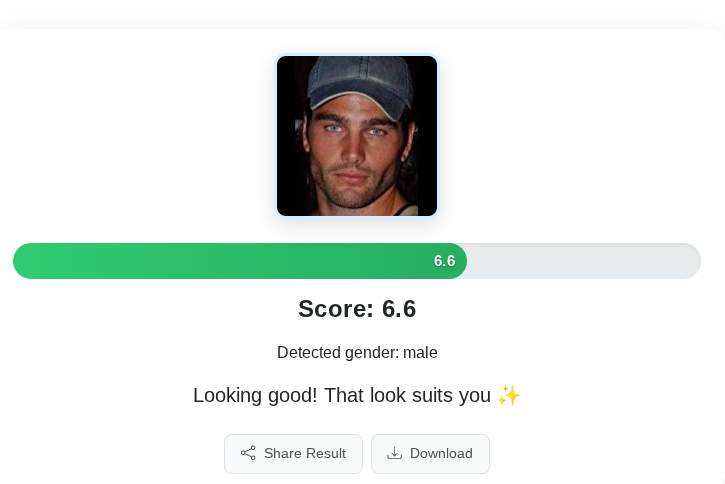Select the Detected gender: male text
The height and width of the screenshot is (484, 725).
click(x=357, y=353)
